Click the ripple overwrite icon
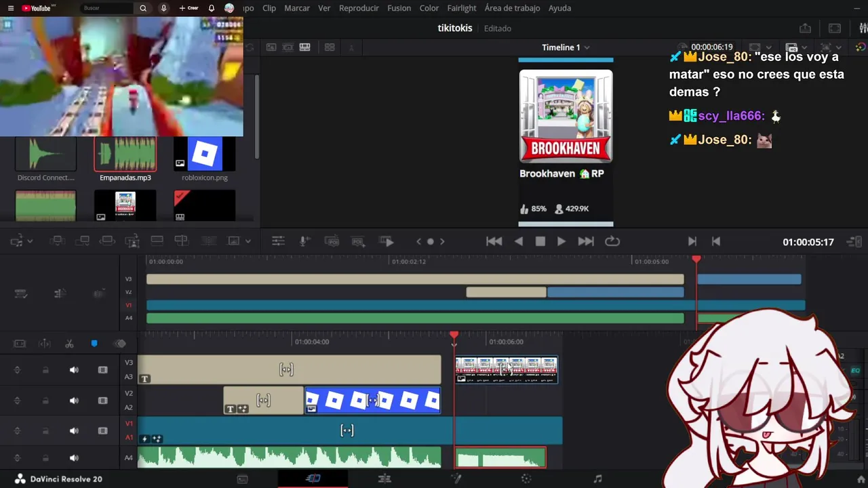Screen dimensions: 868x488 107,241
